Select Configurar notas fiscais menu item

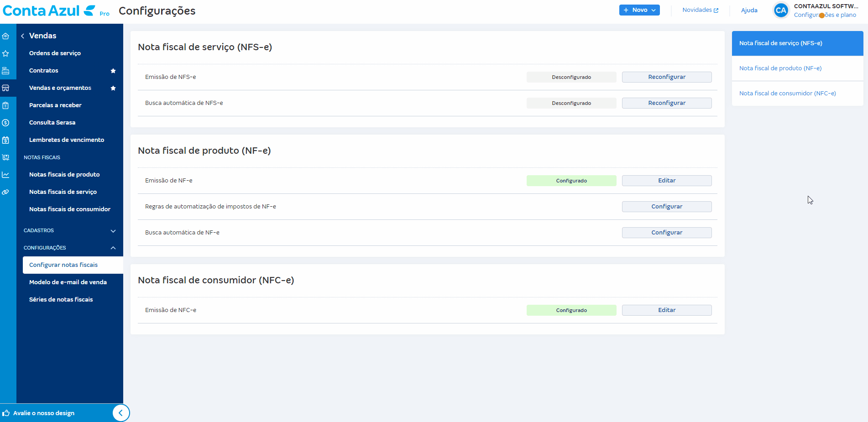pyautogui.click(x=73, y=265)
